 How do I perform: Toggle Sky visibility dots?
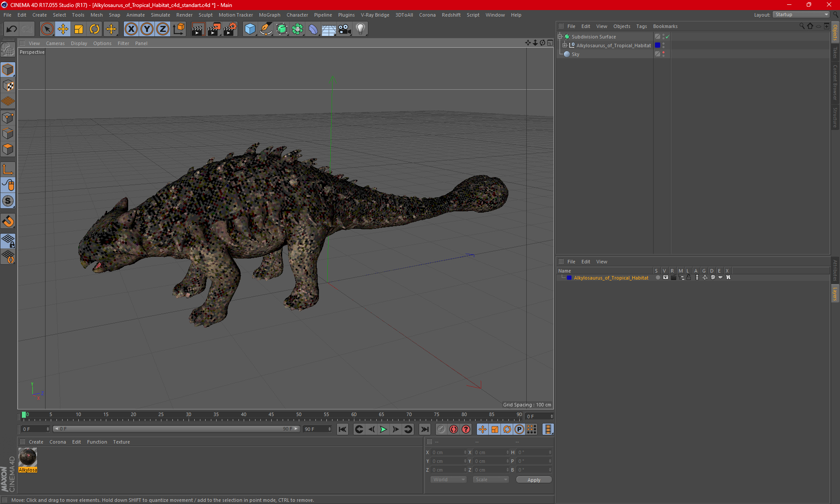664,54
